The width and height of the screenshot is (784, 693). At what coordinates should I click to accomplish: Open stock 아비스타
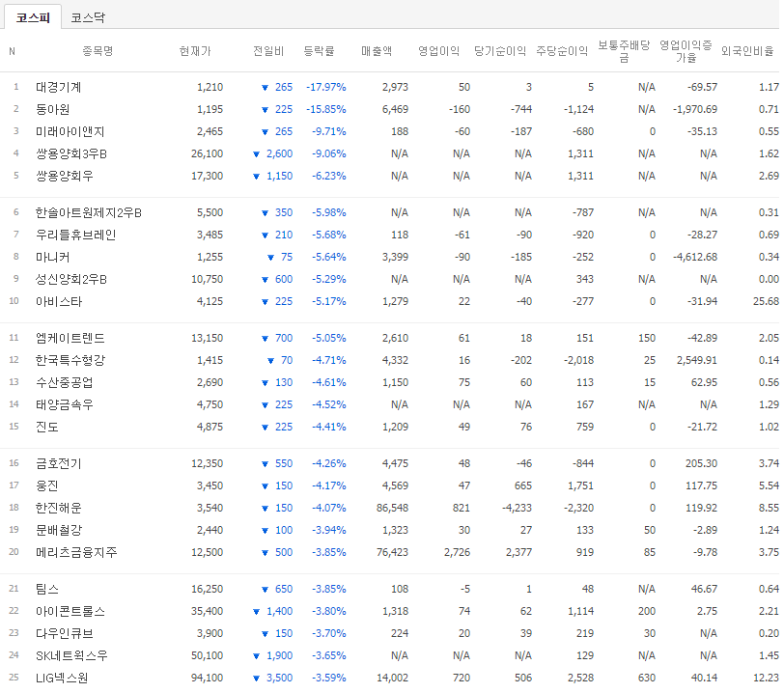point(59,301)
